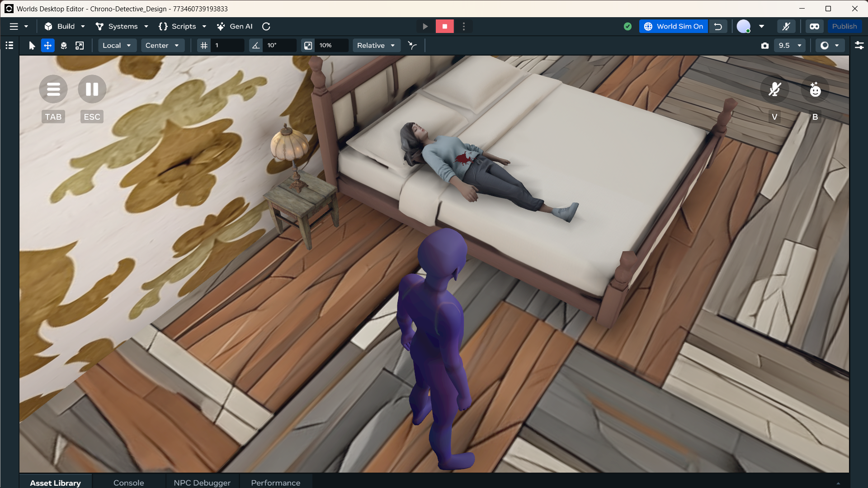Viewport: 868px width, 488px height.
Task: Select the Scale tool icon
Action: [x=80, y=46]
